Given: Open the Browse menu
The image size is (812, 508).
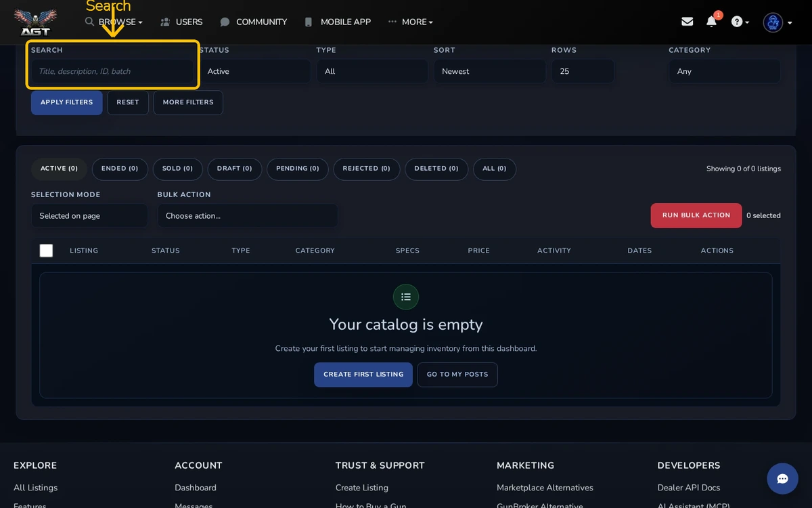Looking at the screenshot, I should (114, 22).
